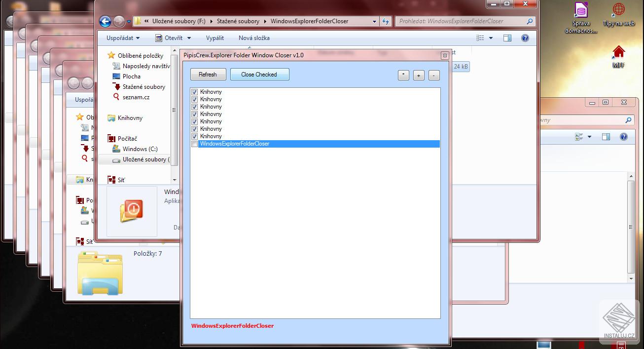644x349 pixels.
Task: Open help in the right background Explorer
Action: click(624, 137)
